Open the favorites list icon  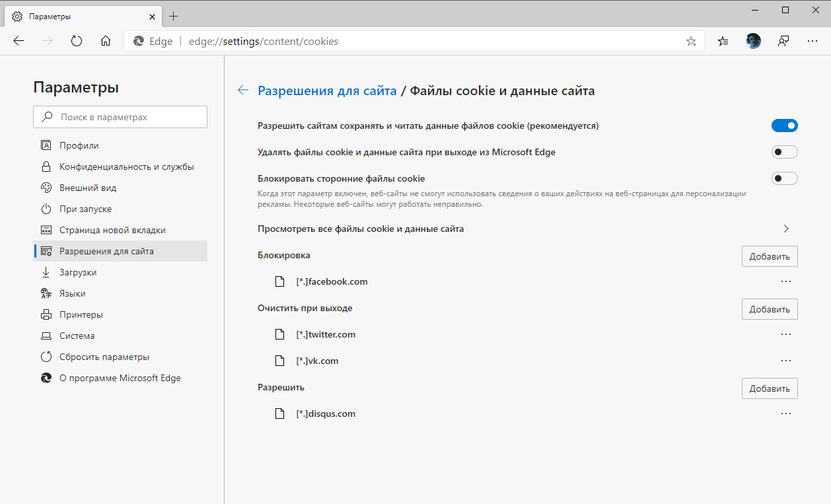(722, 40)
